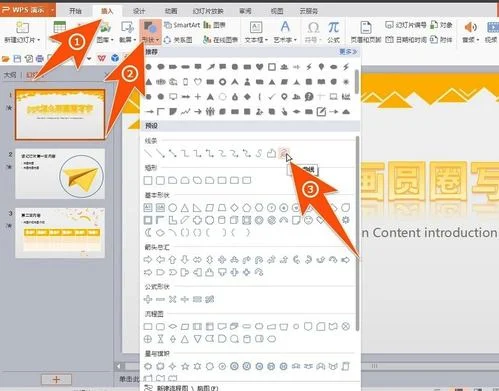Add new slide with plus button
499x391 pixels.
56,379
